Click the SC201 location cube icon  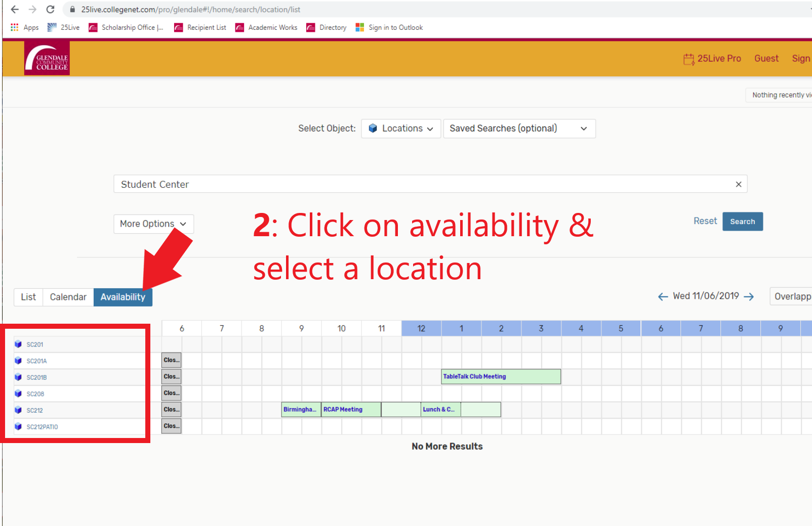(x=18, y=344)
